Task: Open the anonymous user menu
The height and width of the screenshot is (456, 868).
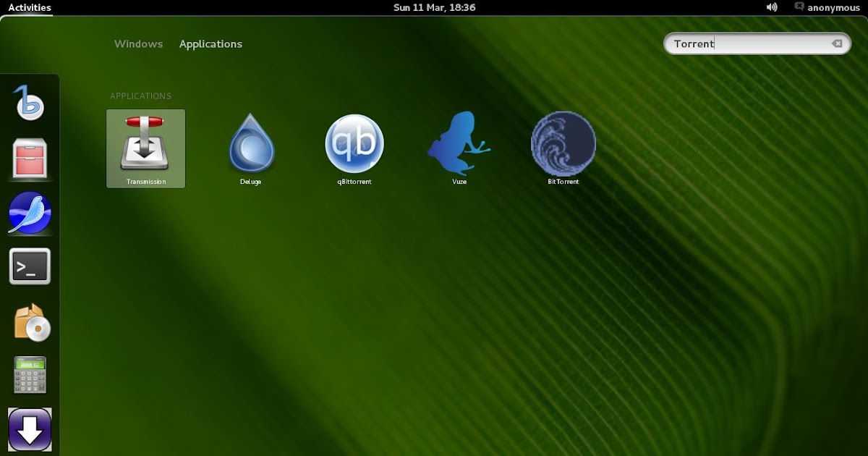Action: pyautogui.click(x=833, y=7)
